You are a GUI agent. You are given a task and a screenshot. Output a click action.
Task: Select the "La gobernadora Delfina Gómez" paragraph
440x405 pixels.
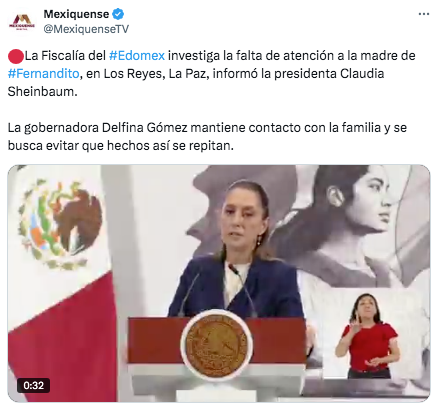[x=207, y=137]
